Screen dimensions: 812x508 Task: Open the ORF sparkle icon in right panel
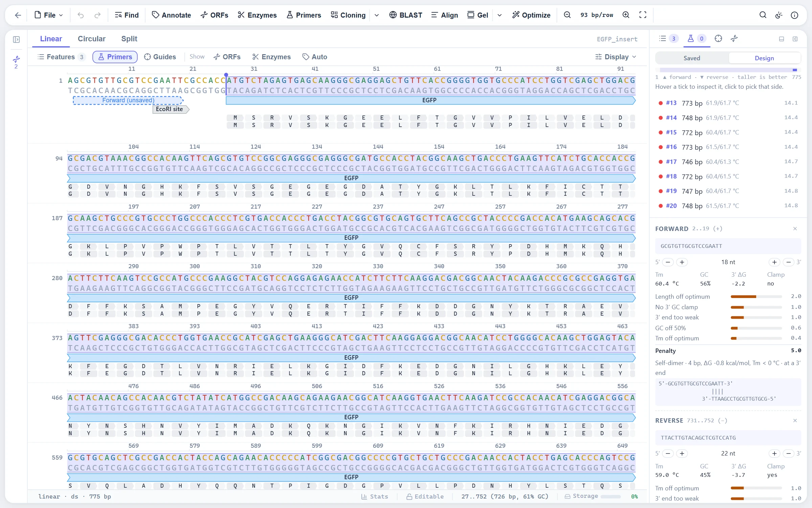coord(734,39)
